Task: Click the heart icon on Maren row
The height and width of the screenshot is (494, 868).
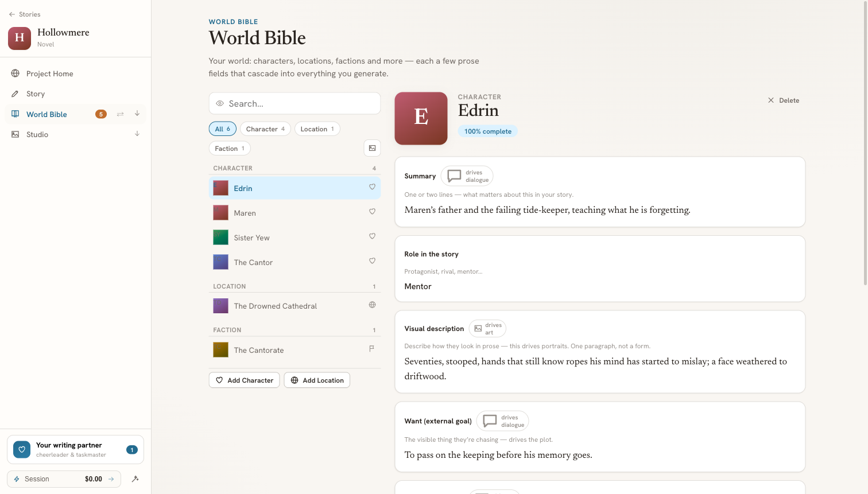Action: 372,212
